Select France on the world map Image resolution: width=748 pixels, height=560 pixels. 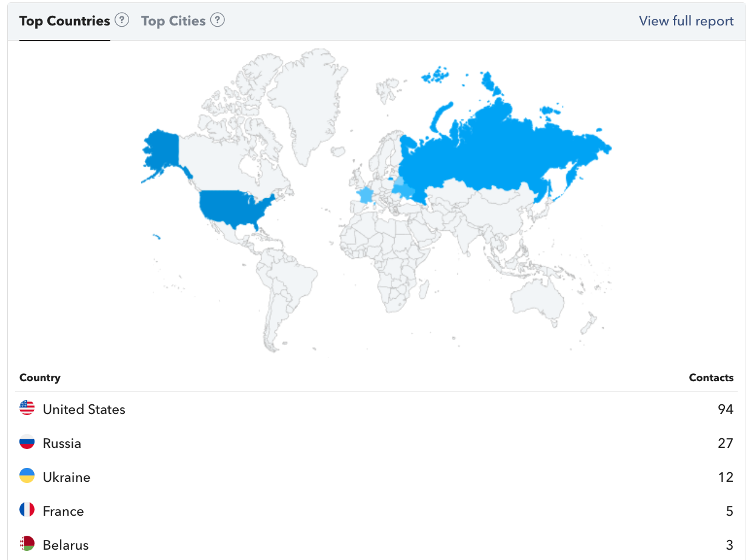(365, 195)
